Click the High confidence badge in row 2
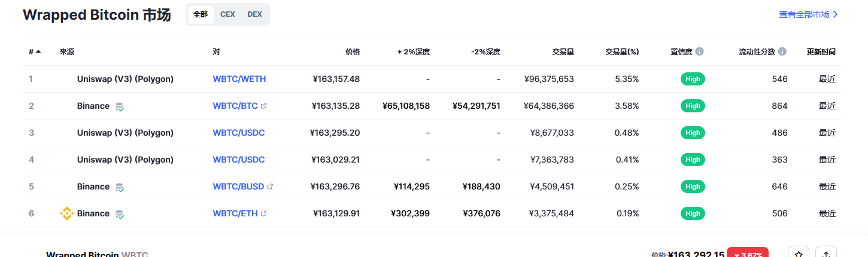Image resolution: width=868 pixels, height=257 pixels. (x=693, y=106)
